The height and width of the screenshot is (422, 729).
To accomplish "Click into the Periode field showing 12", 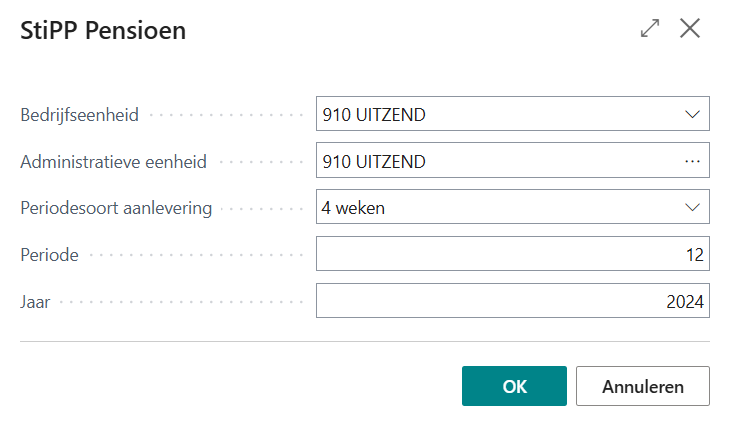I will 512,254.
